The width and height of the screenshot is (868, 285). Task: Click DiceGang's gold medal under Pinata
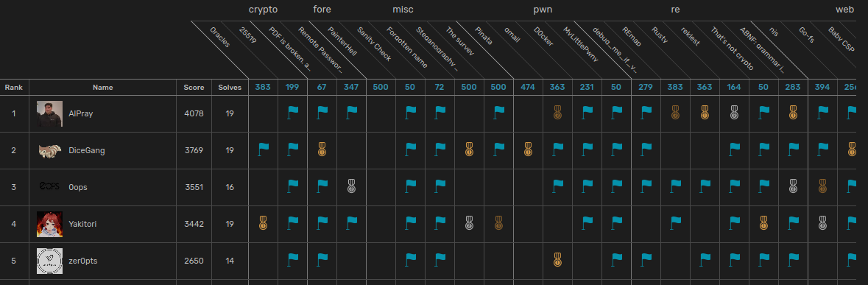pyautogui.click(x=528, y=149)
